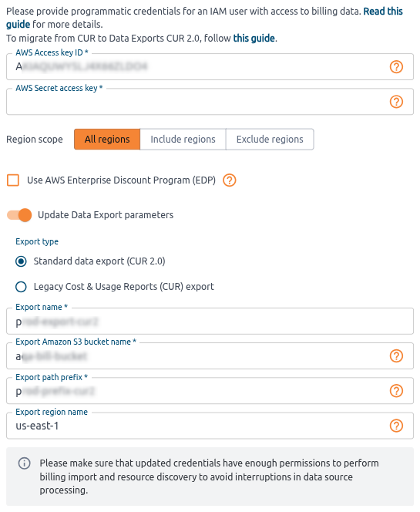Select Standard data export (CUR 2.0)
The image size is (420, 512).
(x=22, y=261)
